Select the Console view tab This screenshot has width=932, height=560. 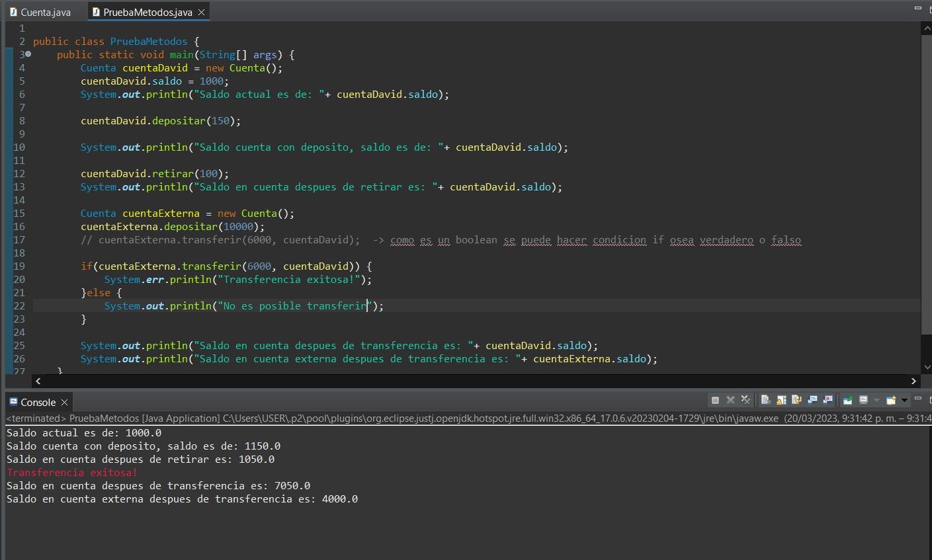click(x=38, y=402)
